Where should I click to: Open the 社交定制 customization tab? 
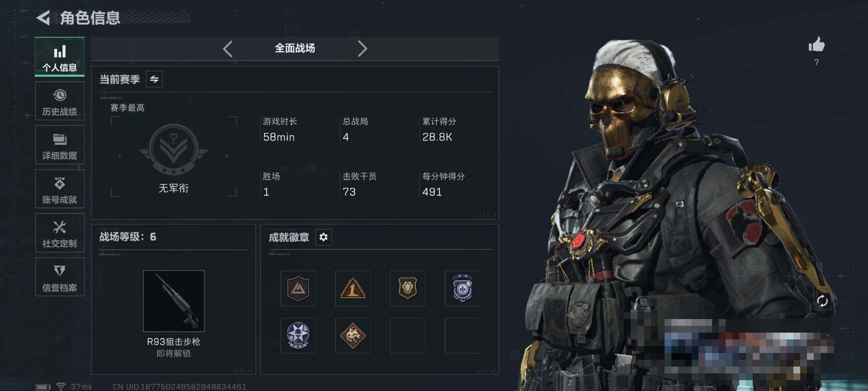click(60, 233)
